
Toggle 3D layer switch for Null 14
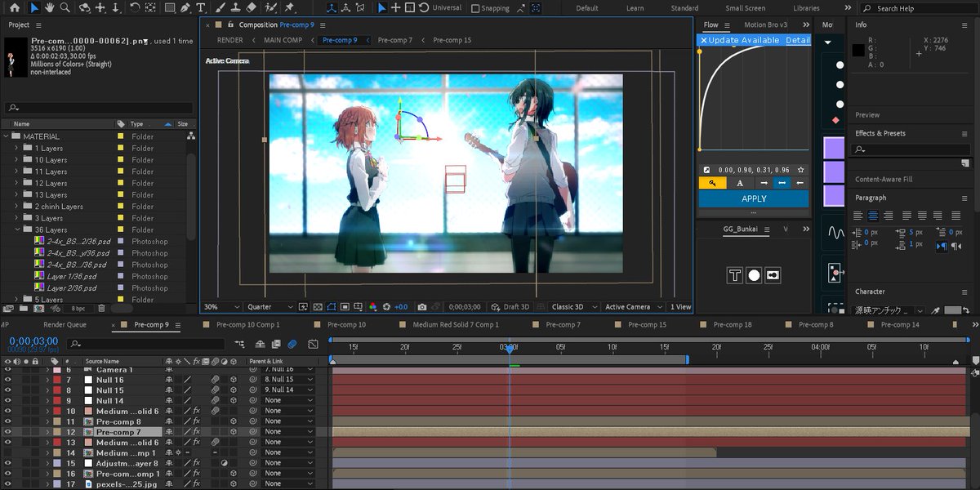[233, 401]
